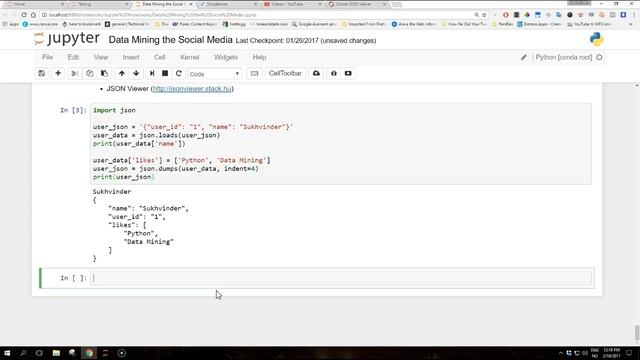Cut selected cells with the scissors icon

click(x=74, y=73)
